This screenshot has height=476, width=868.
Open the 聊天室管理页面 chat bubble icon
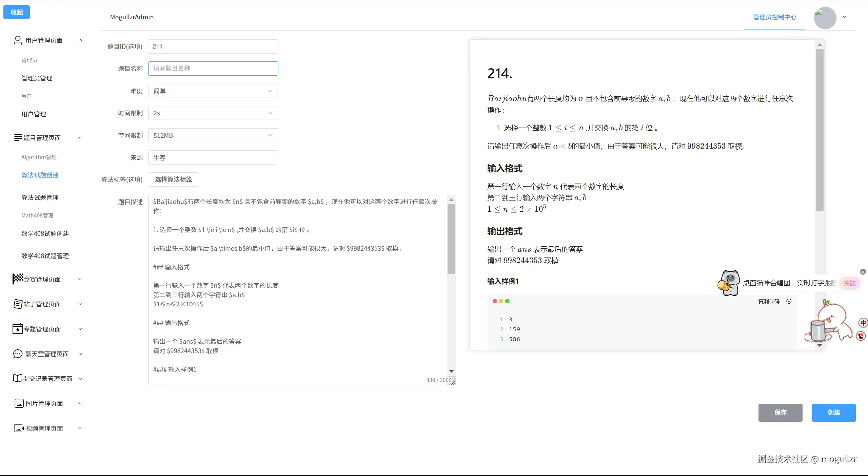(x=18, y=354)
